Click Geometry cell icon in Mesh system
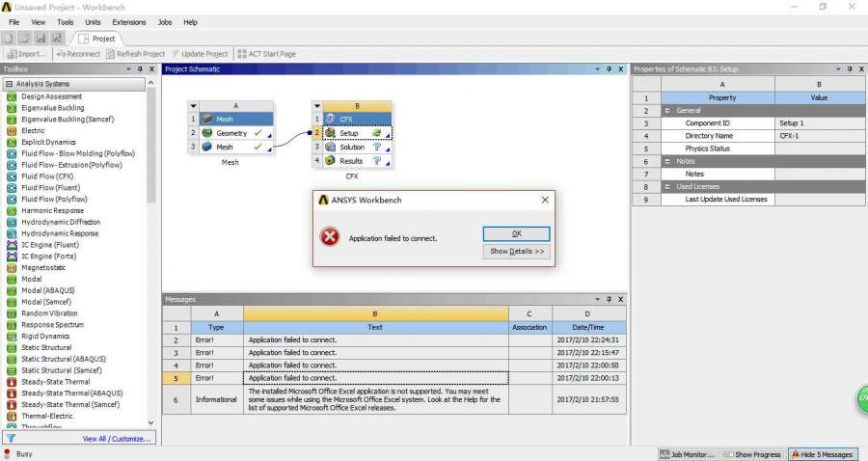Screen dimensions: 868x461 point(207,133)
